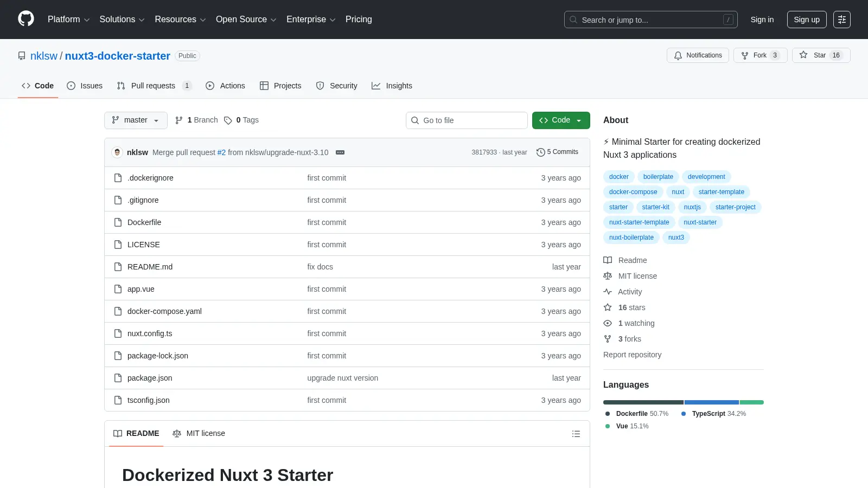This screenshot has width=868, height=488.
Task: Focus the Search or jump to field
Action: coord(651,20)
